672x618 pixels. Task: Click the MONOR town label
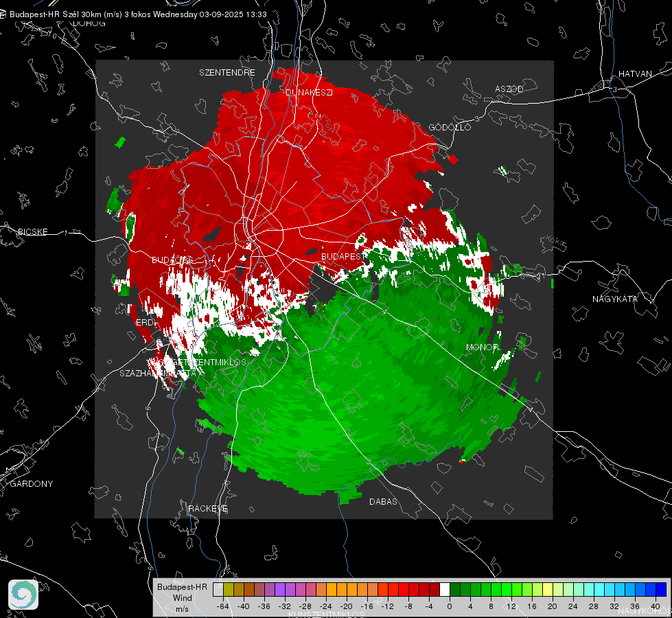tap(482, 347)
